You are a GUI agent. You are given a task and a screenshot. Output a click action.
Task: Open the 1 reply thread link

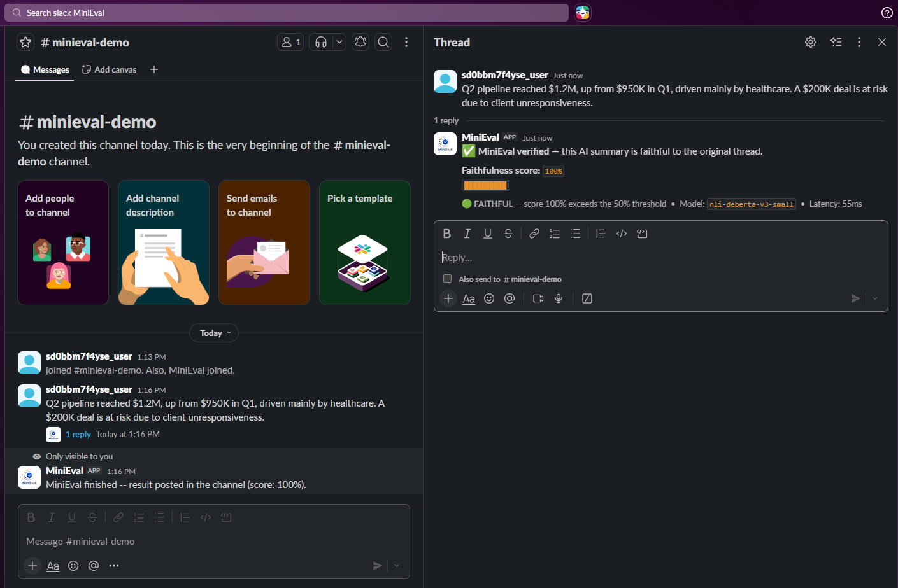coord(78,434)
